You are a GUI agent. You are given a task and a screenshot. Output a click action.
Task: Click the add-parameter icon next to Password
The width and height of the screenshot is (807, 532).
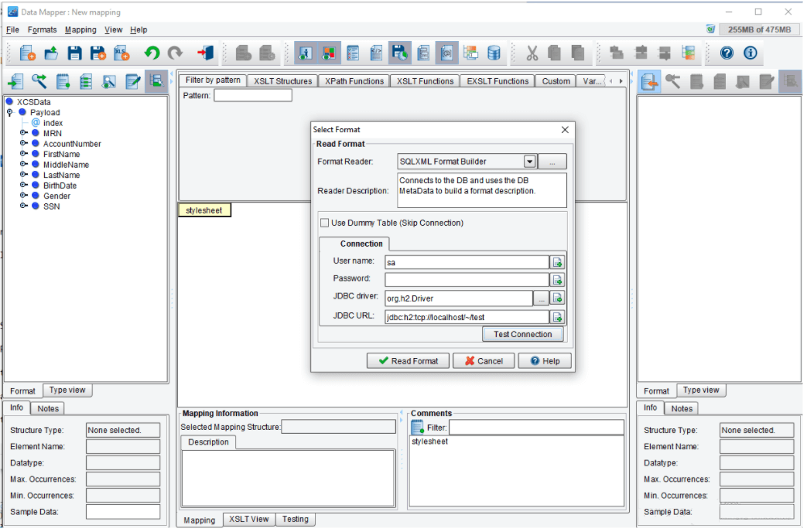(557, 281)
